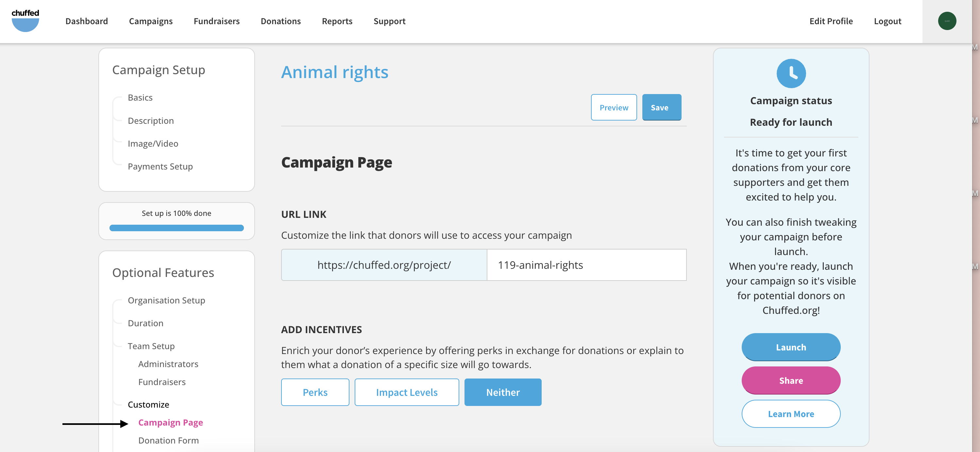Select the Impact Levels incentive option
The width and height of the screenshot is (980, 452).
(407, 392)
